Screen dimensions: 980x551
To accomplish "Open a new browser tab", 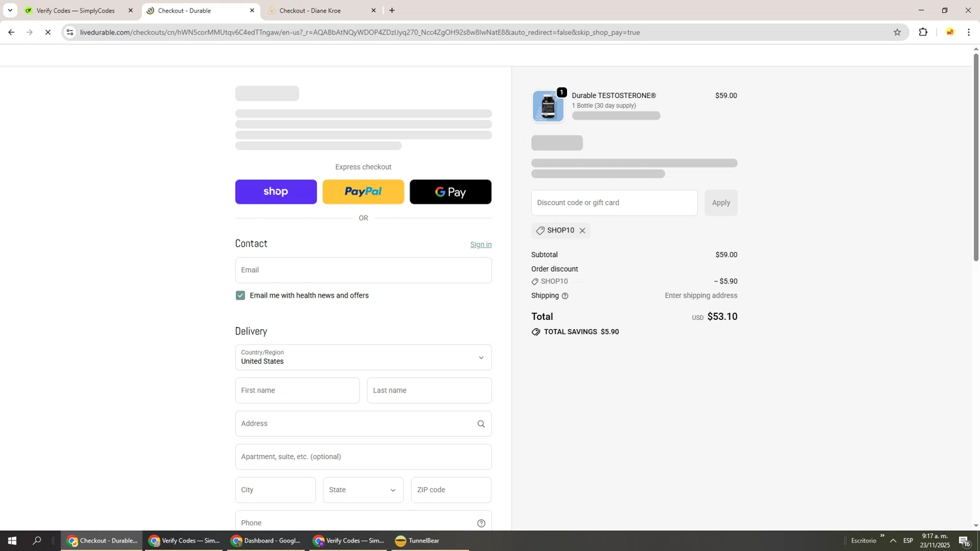I will 392,10.
